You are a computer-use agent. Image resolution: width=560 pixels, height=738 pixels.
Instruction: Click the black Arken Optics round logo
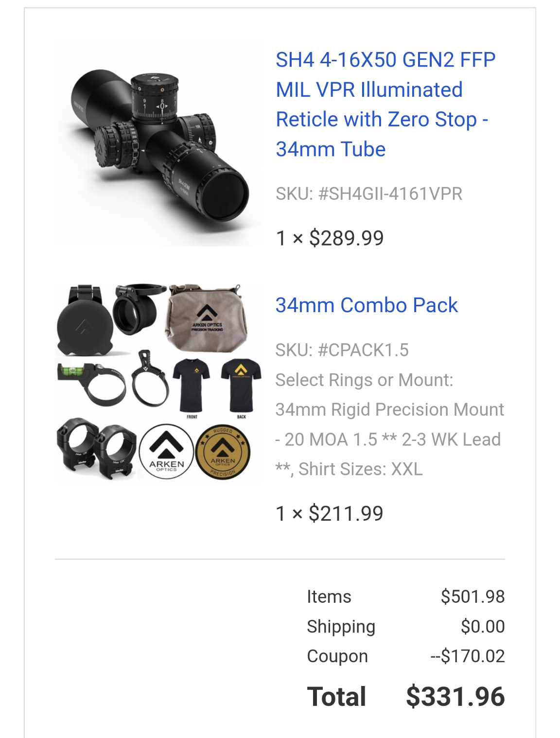click(166, 452)
